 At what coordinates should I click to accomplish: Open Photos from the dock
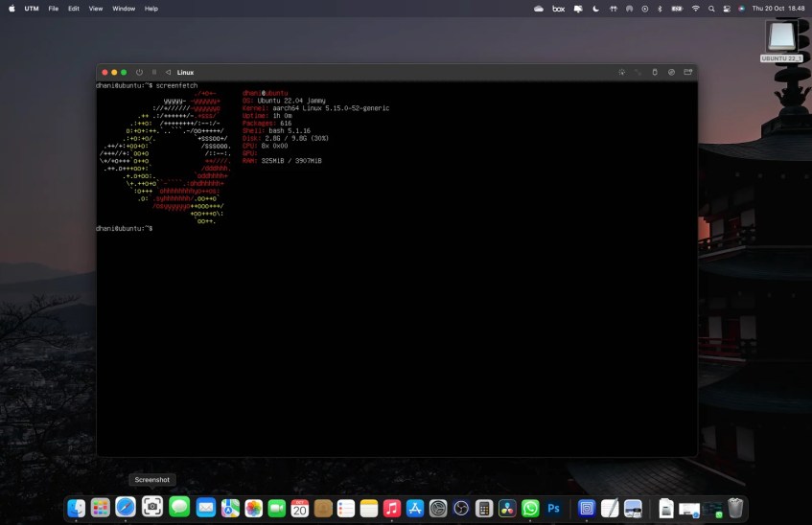pos(254,508)
